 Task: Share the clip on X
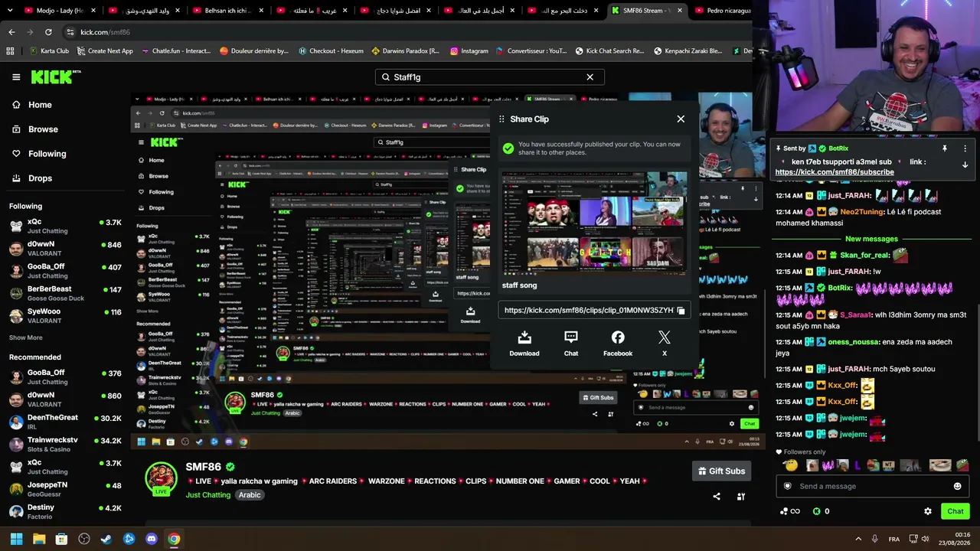(665, 344)
